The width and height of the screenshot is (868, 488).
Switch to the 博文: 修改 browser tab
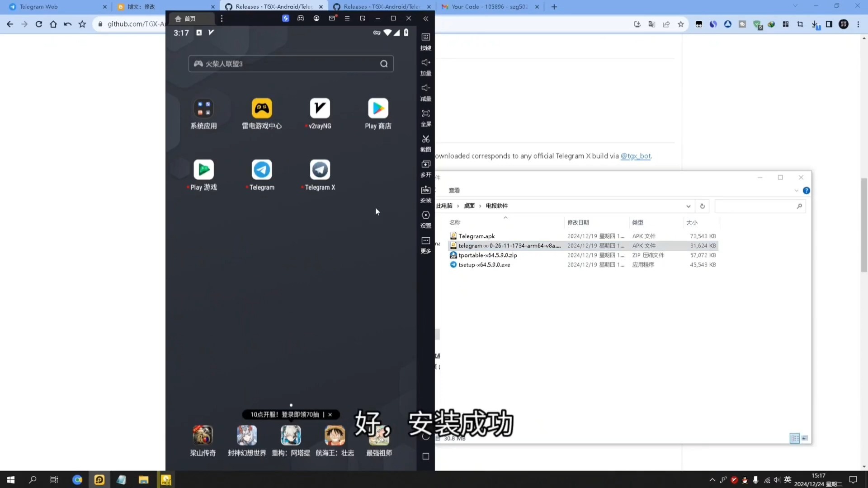tap(165, 7)
